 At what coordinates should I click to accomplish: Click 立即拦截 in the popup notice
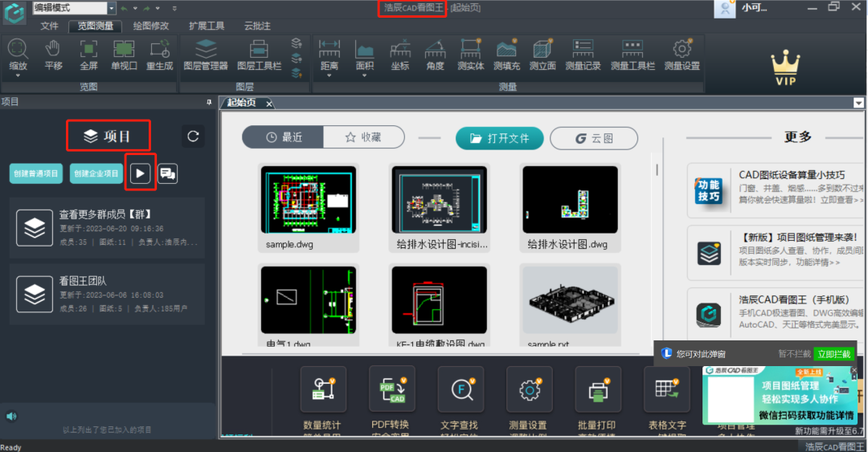click(x=834, y=354)
